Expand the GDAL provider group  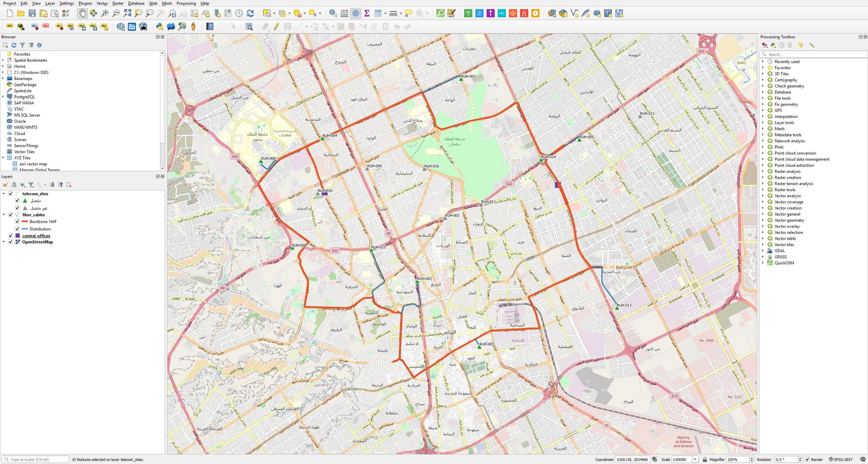click(763, 251)
